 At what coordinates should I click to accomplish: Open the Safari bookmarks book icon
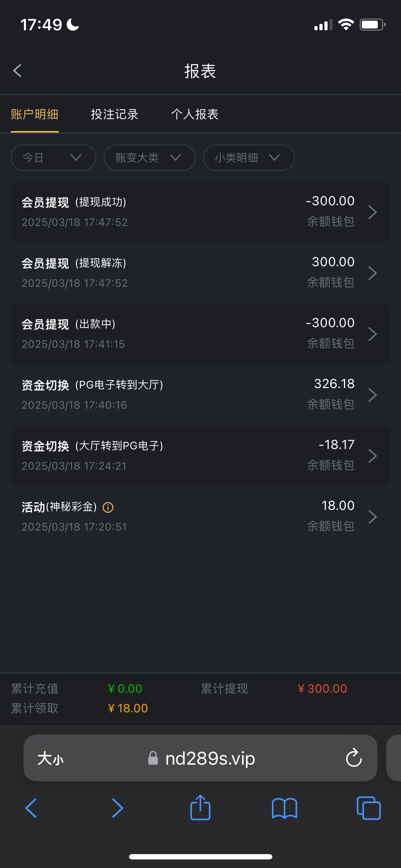coord(284,808)
